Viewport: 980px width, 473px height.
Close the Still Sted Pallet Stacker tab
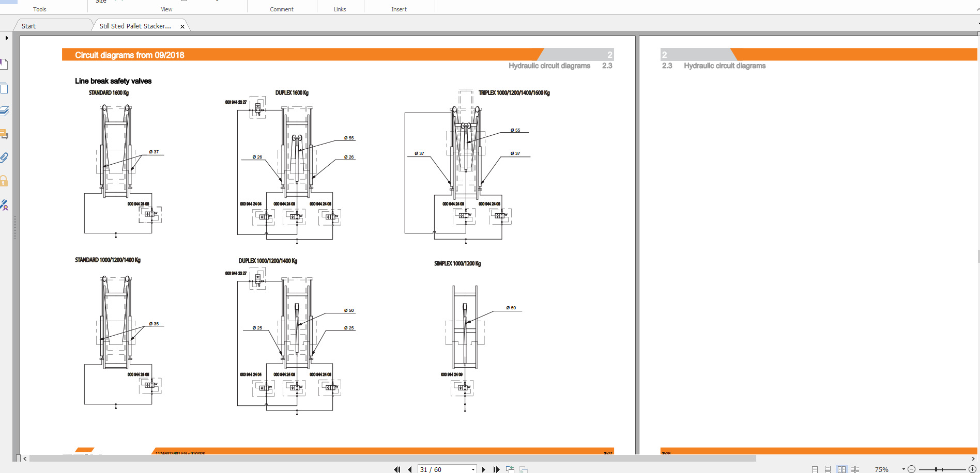(x=182, y=26)
